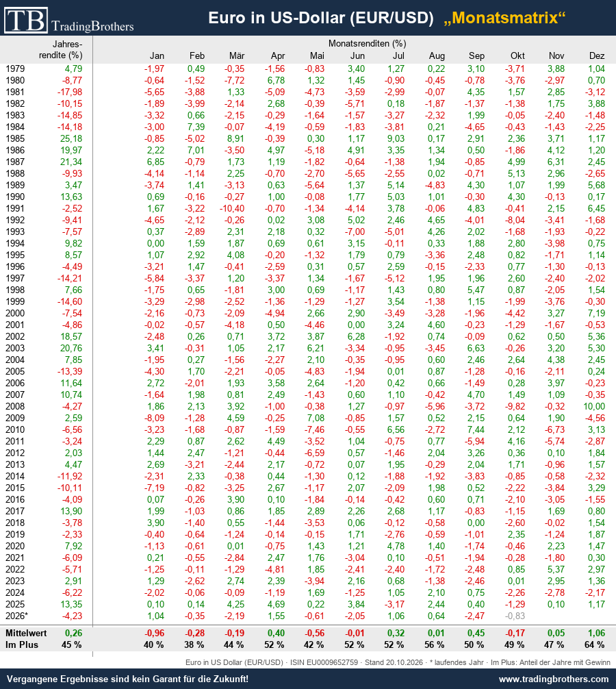616x689 pixels.
Task: Click March 1985 value 8,91
Action: click(235, 138)
